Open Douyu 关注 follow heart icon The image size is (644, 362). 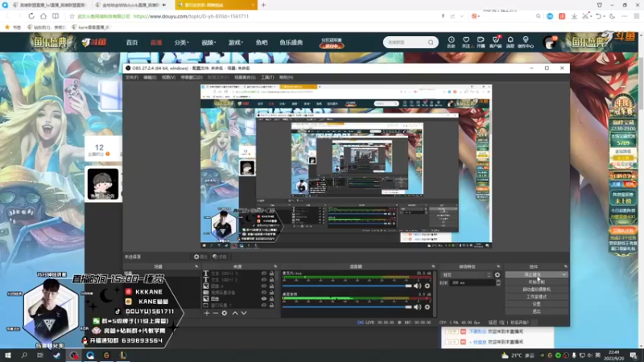tap(466, 42)
